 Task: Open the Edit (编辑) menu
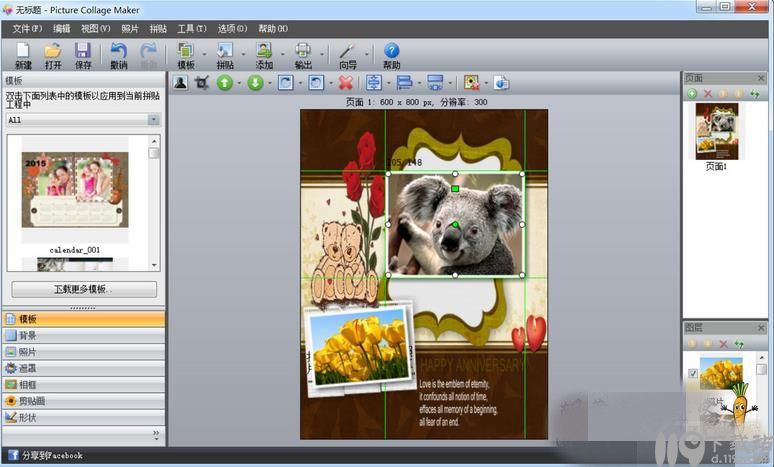coord(62,29)
